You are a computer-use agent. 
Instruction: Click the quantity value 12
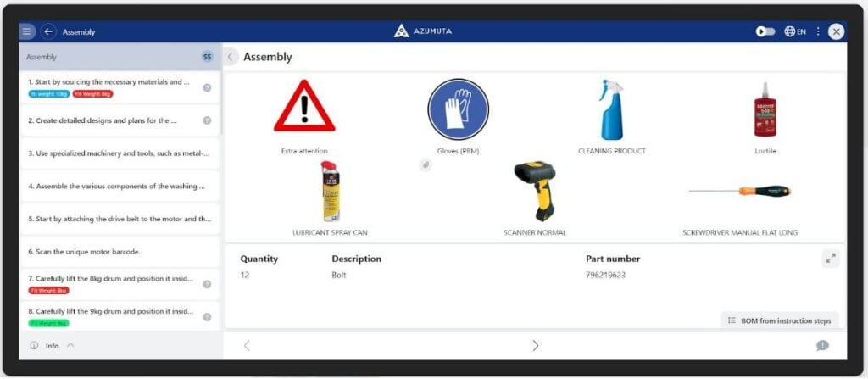pyautogui.click(x=245, y=275)
